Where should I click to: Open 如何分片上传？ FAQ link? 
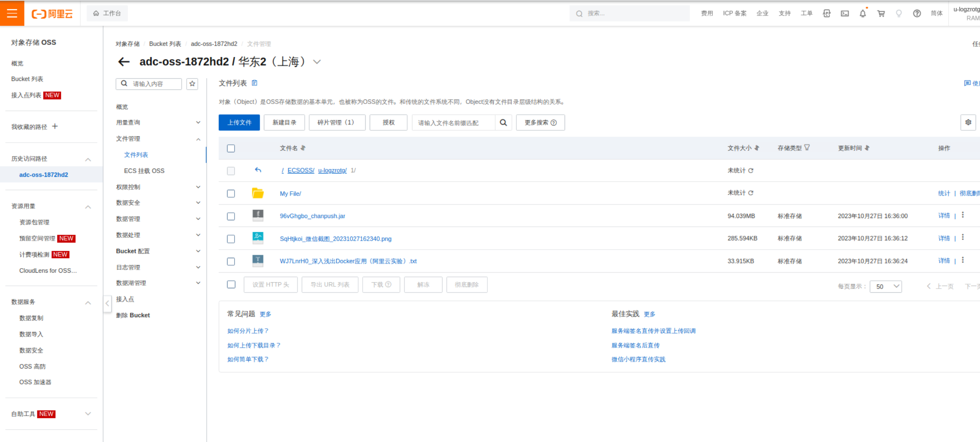248,331
